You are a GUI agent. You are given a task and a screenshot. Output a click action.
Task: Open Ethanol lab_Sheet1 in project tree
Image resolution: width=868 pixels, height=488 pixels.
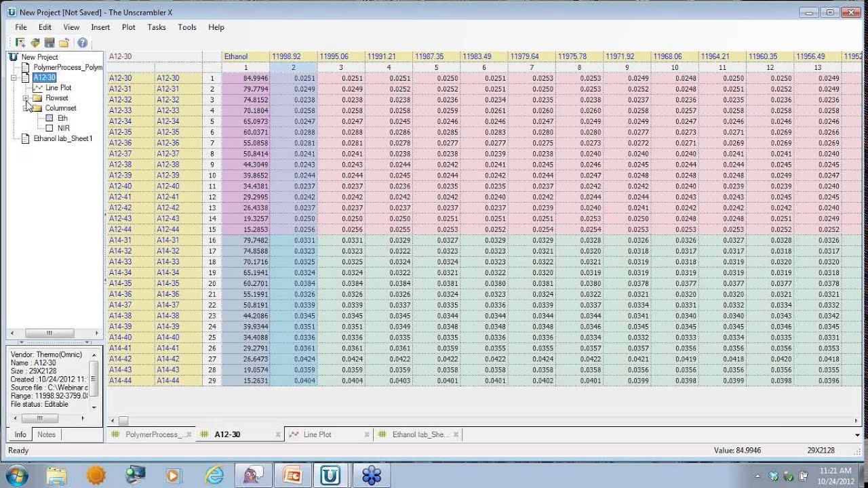[63, 138]
